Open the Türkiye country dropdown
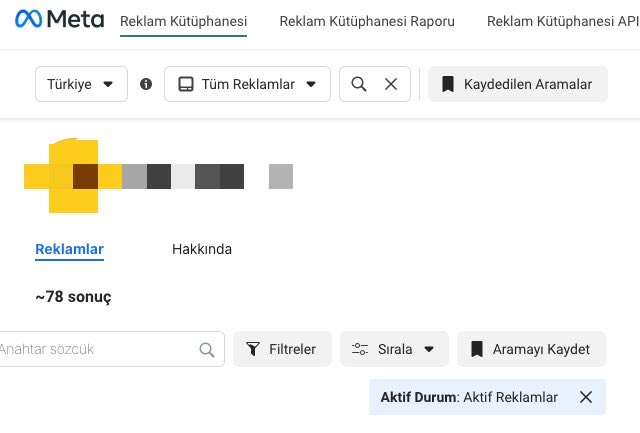The image size is (640, 433). [81, 84]
